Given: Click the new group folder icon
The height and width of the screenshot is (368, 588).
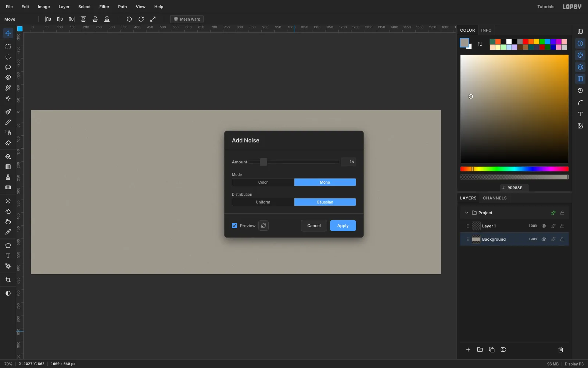Looking at the screenshot, I should (x=480, y=350).
